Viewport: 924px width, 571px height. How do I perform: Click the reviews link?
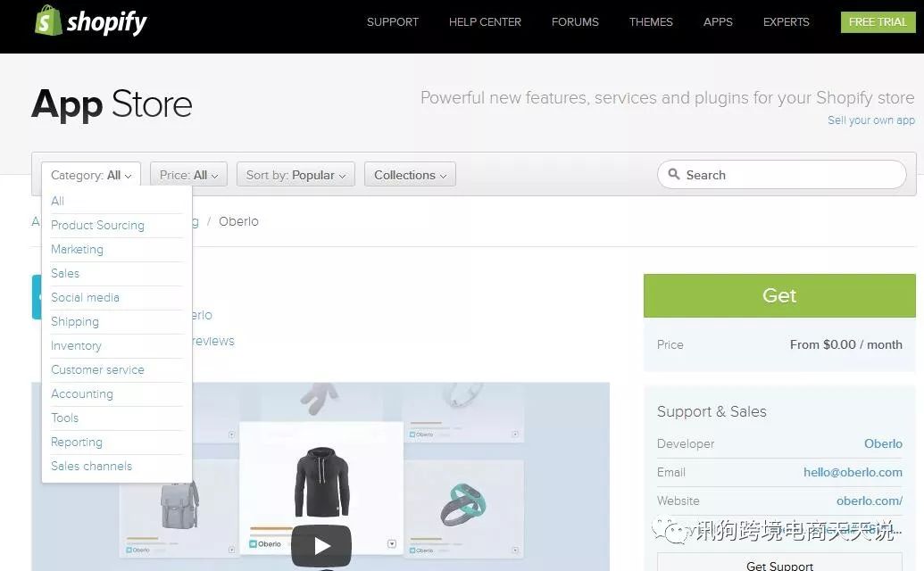pos(213,341)
